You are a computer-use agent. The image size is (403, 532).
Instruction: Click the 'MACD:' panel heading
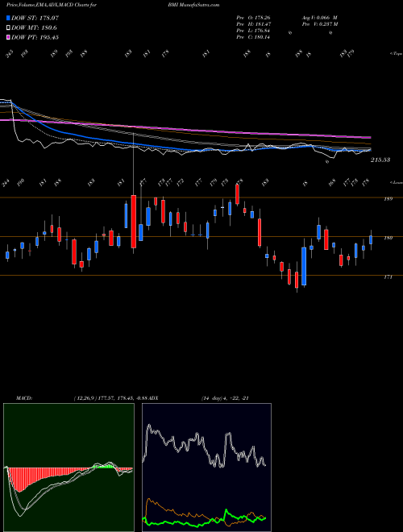click(24, 398)
